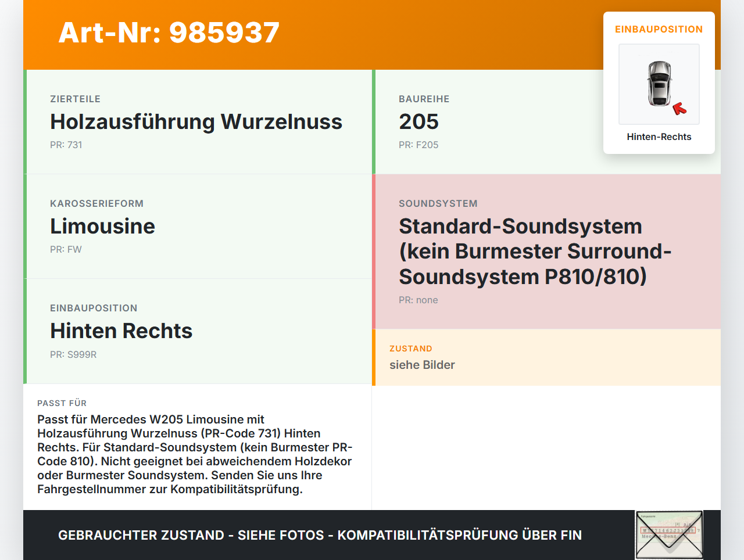Click the orange EINBAUPOSITION heading
Image resolution: width=744 pixels, height=560 pixels.
click(x=659, y=29)
